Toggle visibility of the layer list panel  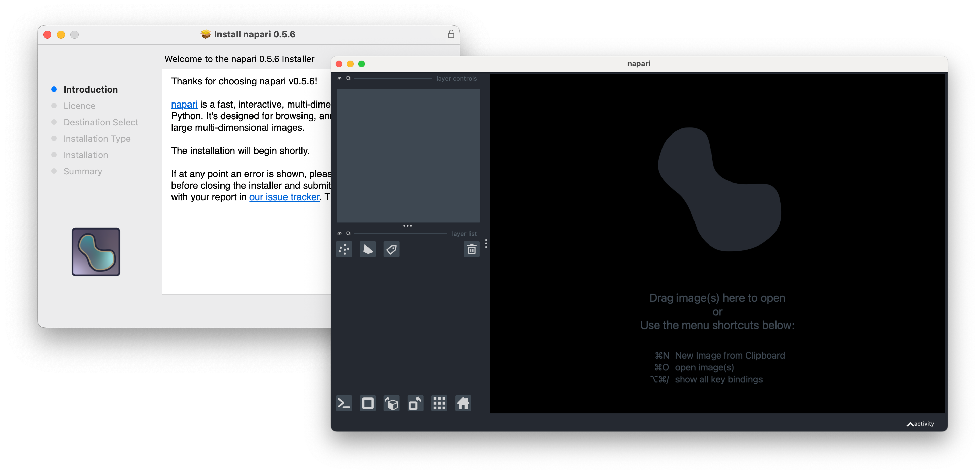click(339, 233)
